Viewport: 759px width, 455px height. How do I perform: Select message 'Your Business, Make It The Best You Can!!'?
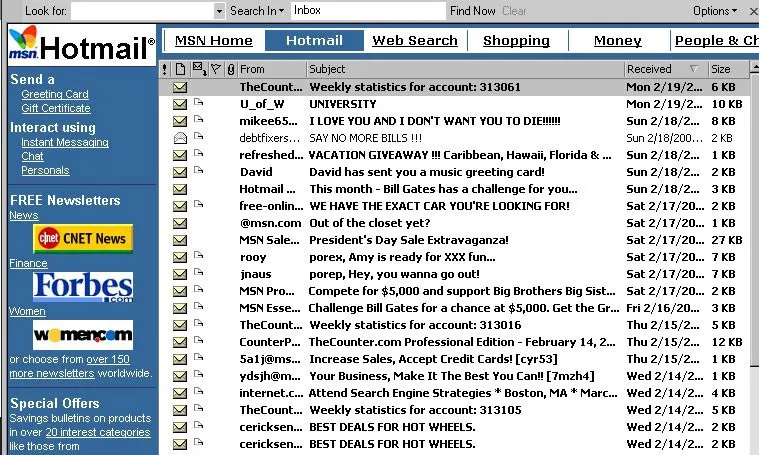click(x=452, y=376)
